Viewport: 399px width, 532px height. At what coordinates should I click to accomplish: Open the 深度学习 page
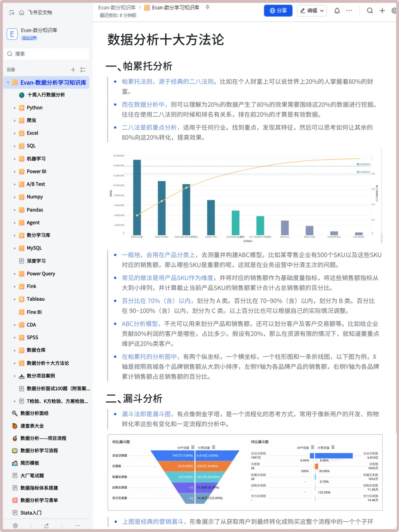pos(36,261)
